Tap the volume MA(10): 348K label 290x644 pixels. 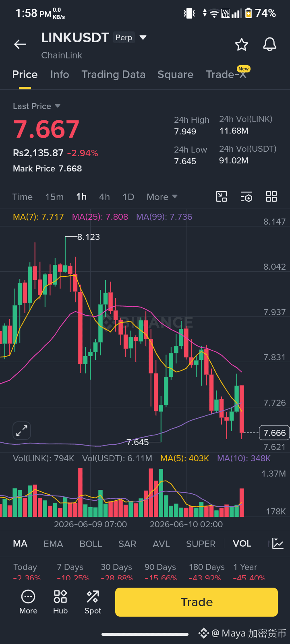244,458
